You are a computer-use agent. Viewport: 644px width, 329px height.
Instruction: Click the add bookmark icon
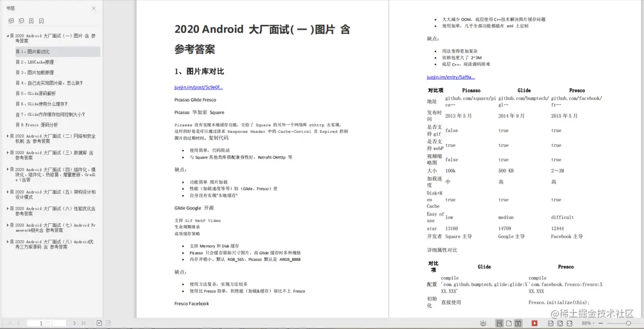tap(31, 21)
